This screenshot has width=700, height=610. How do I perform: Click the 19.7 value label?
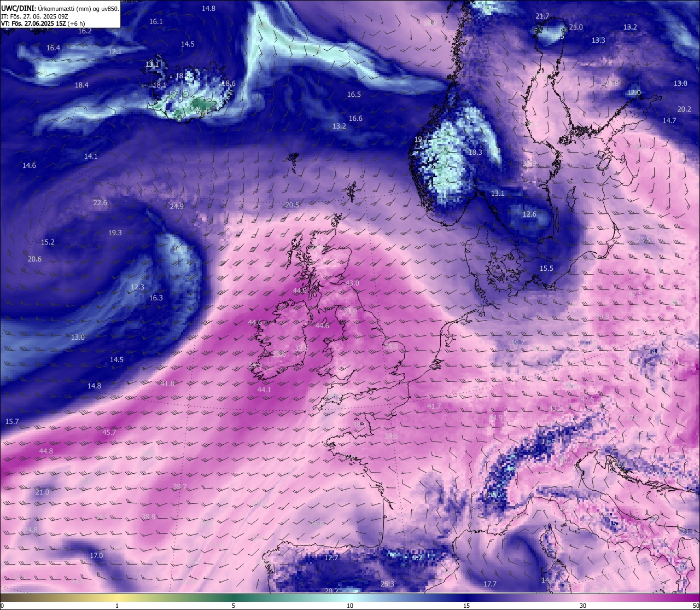(518, 343)
